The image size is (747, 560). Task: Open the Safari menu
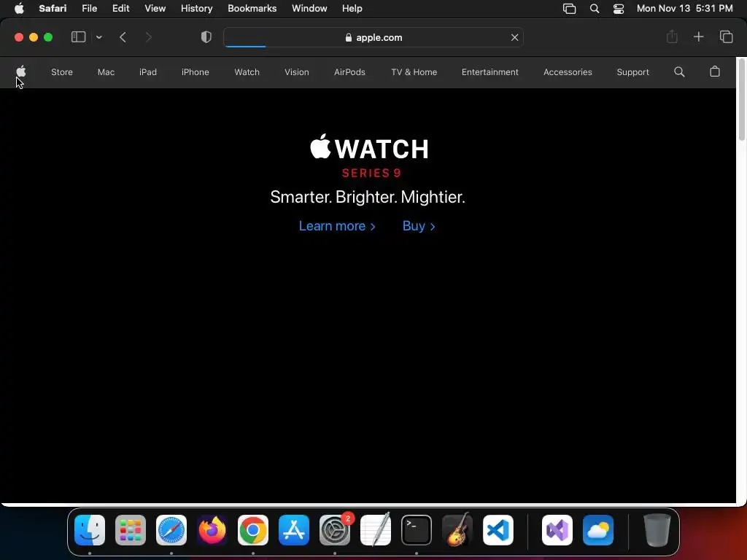[53, 9]
